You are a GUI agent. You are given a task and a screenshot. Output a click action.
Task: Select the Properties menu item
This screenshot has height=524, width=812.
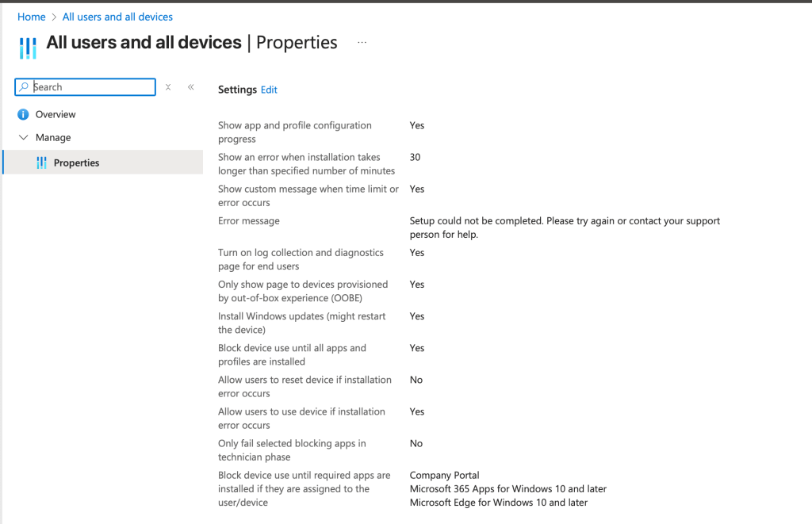click(76, 163)
